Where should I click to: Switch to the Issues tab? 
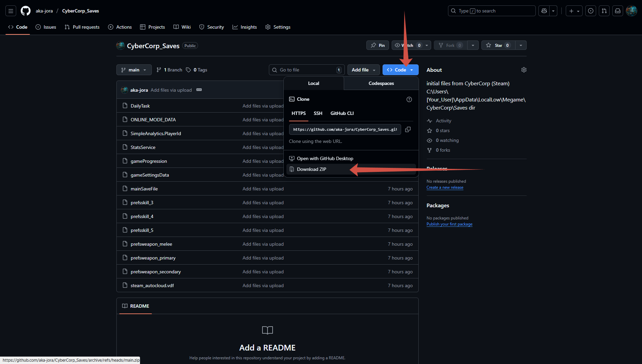tap(46, 27)
